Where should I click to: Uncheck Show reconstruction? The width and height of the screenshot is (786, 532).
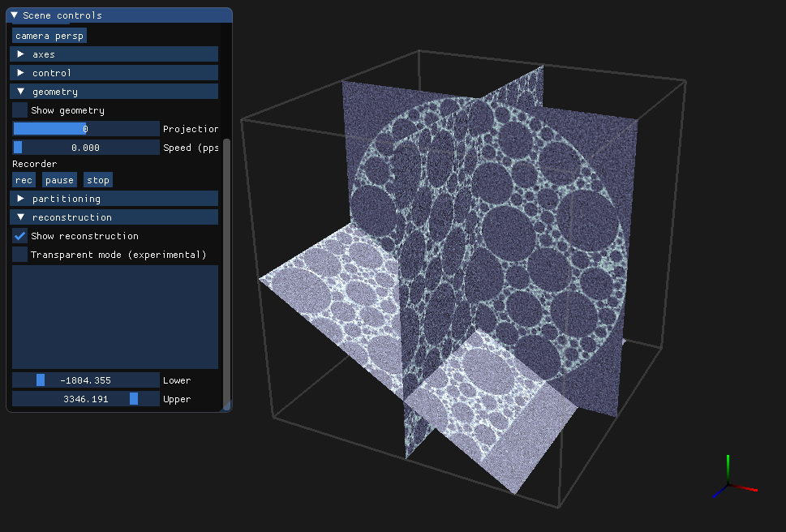point(20,236)
